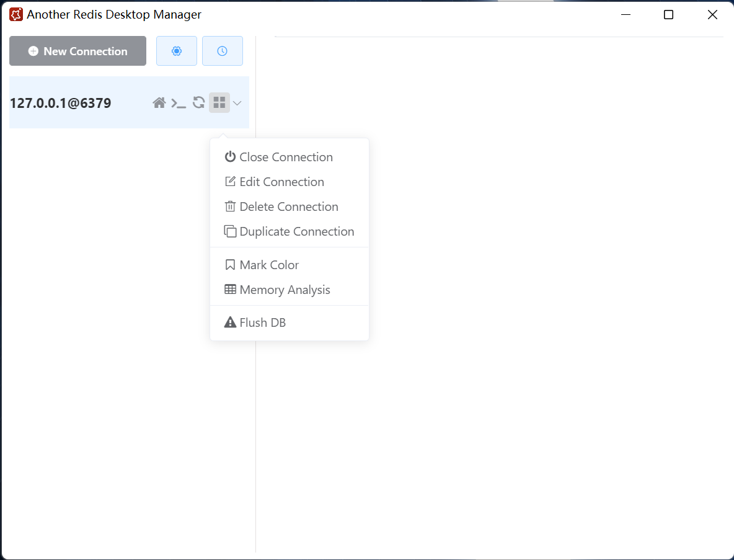Minimize the application window

coord(626,14)
